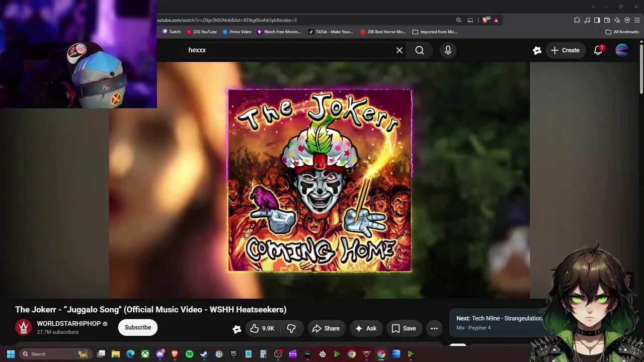Open YouTube notifications bell

click(x=598, y=50)
